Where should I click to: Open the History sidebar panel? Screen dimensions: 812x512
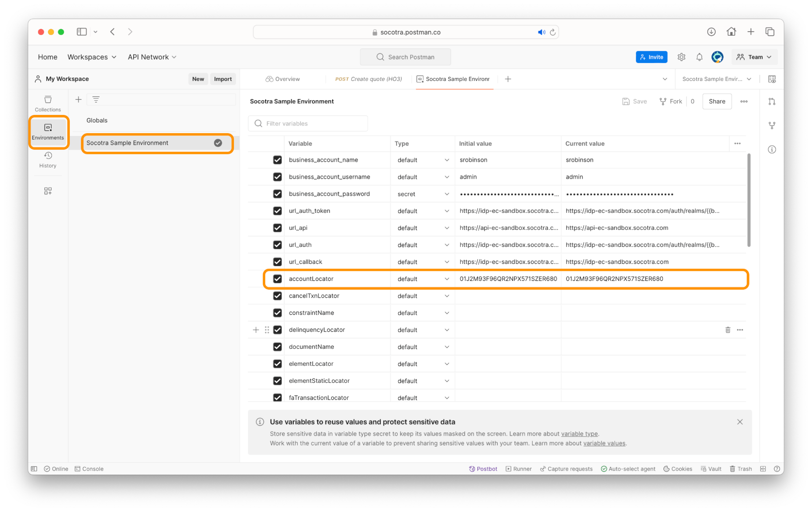tap(48, 160)
